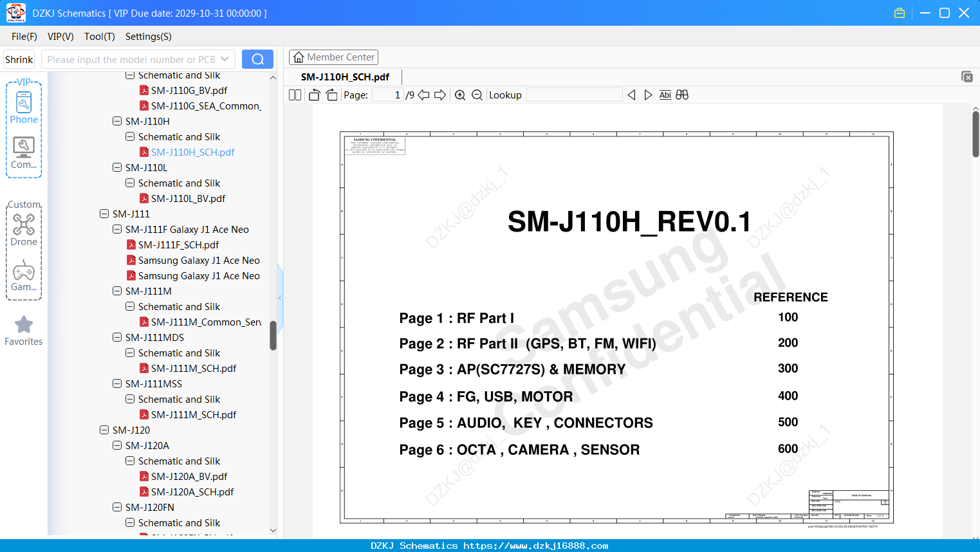Open SM-J111M_SCH.pdf under SM-J111MSS

(x=194, y=415)
